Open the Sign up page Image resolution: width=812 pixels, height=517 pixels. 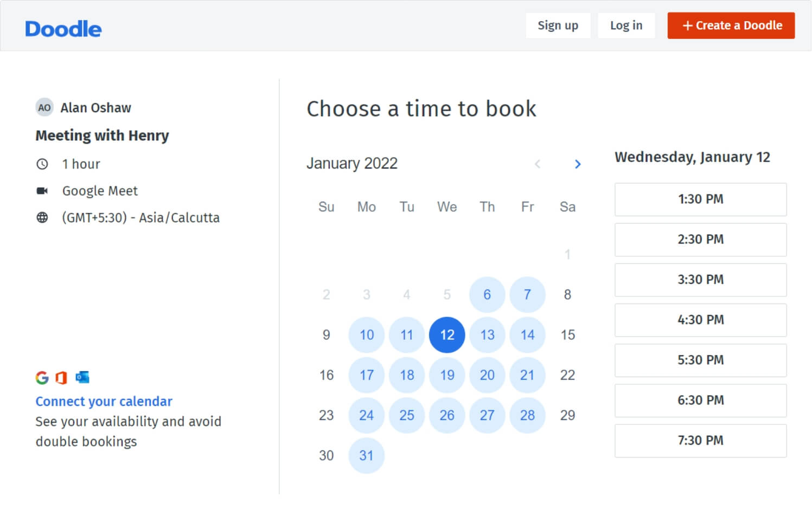point(558,25)
